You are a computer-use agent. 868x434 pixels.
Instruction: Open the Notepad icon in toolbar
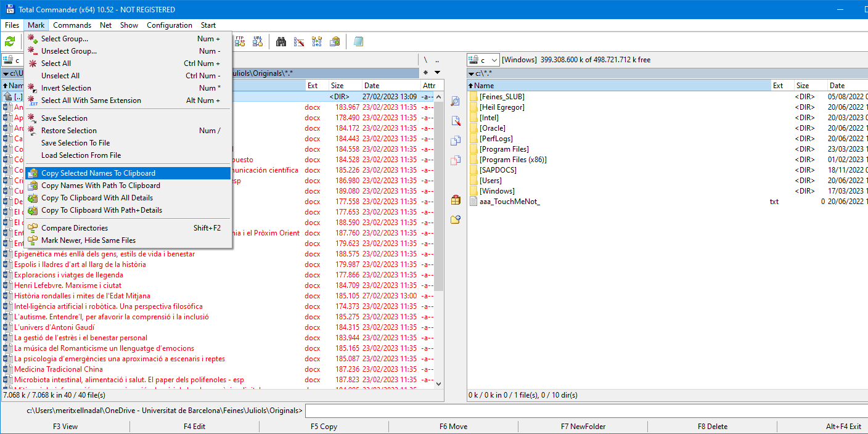358,42
